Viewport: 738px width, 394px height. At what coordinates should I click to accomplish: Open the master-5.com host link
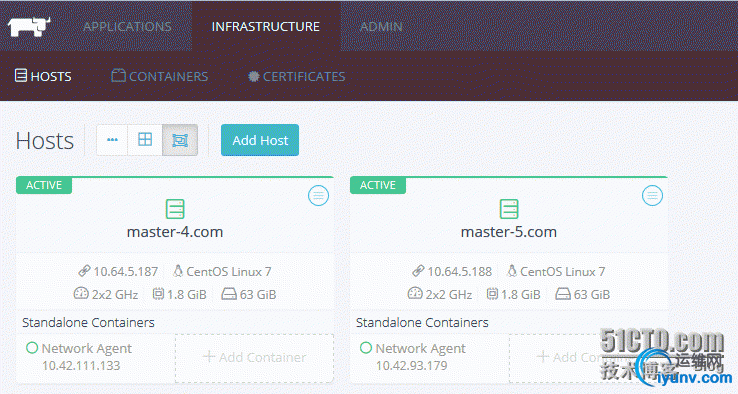[509, 232]
